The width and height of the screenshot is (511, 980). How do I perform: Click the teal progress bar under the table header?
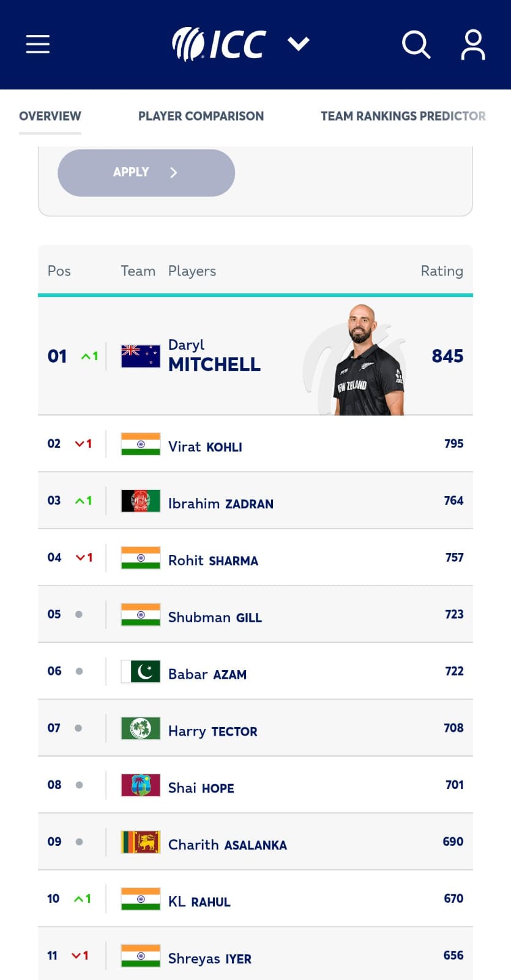tap(255, 296)
